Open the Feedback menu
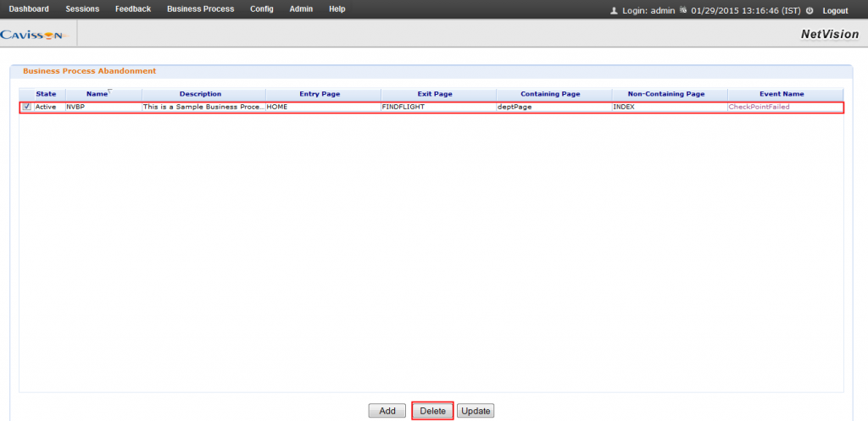The height and width of the screenshot is (421, 868). click(133, 9)
